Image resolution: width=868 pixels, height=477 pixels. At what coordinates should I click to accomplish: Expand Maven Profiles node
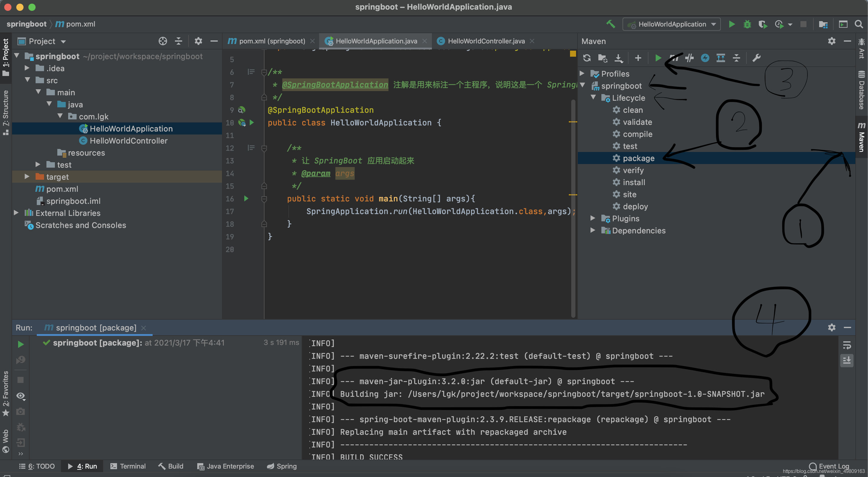[582, 73]
